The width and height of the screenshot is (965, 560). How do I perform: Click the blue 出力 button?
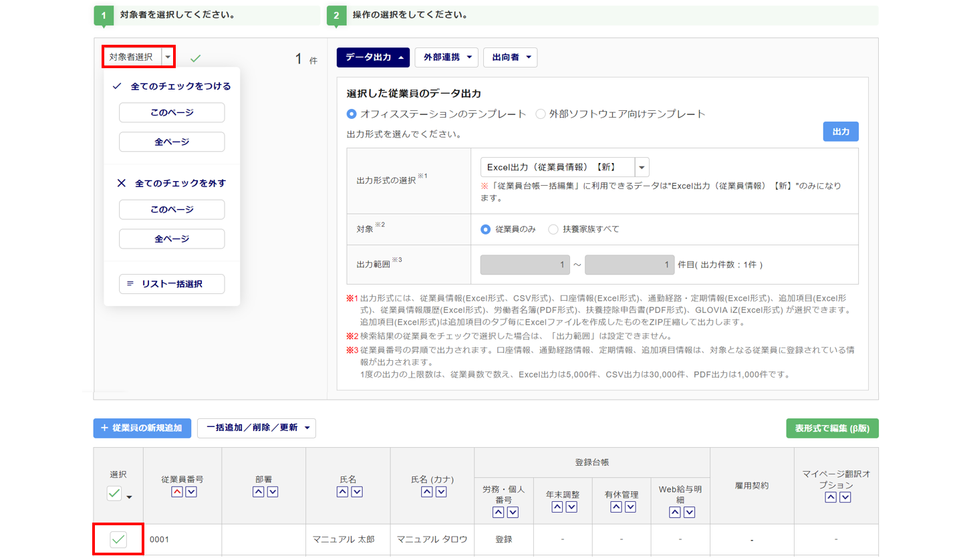841,132
